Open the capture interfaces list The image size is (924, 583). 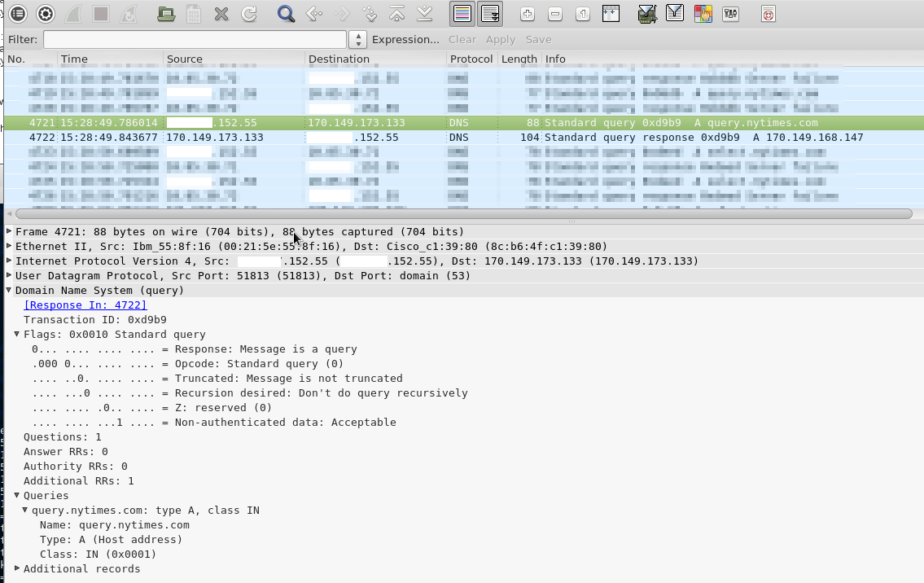(18, 14)
